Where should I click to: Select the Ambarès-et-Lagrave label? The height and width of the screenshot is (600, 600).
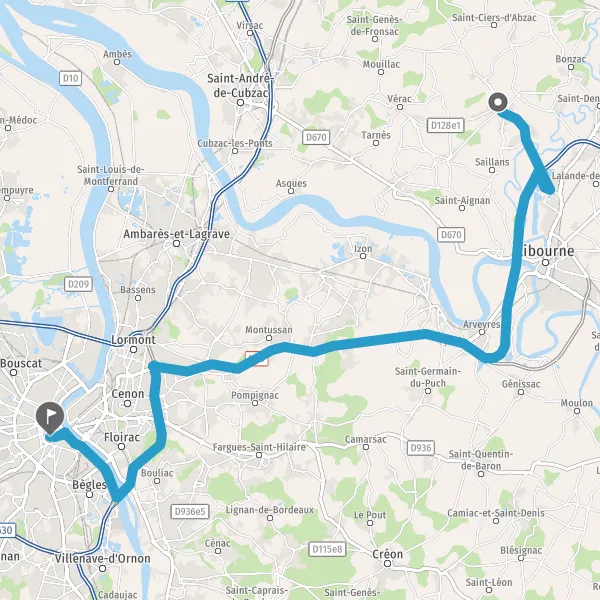point(176,234)
